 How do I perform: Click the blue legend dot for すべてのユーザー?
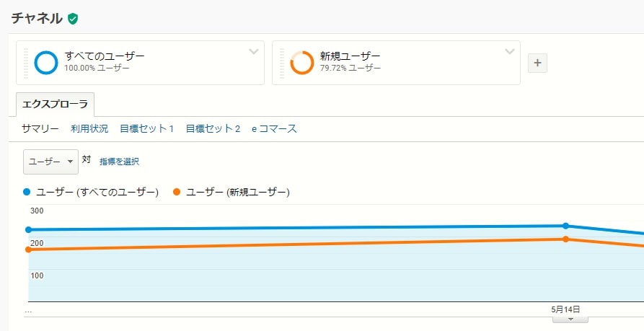[27, 192]
